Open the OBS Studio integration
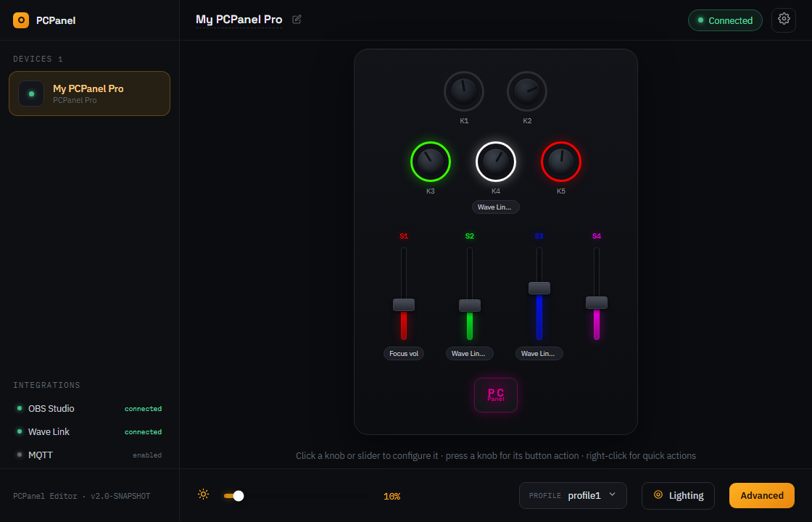The width and height of the screenshot is (812, 522). point(90,409)
